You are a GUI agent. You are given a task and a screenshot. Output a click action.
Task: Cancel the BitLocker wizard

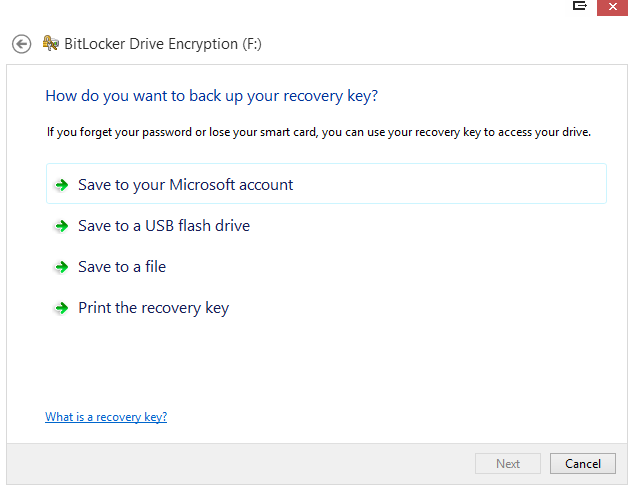point(583,463)
